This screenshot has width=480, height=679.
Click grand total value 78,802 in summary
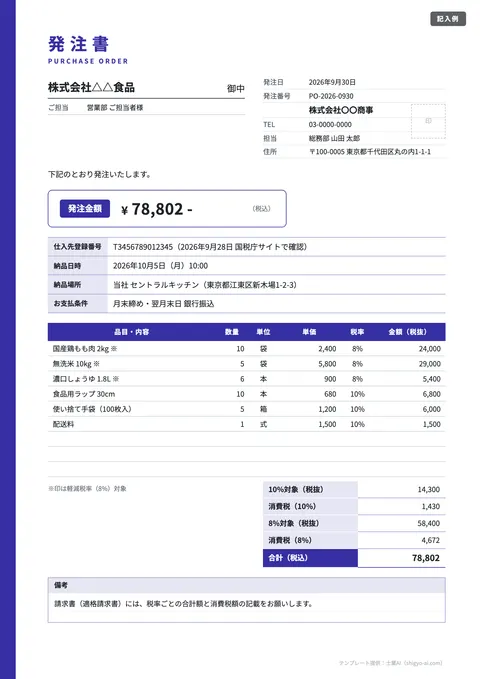pos(426,558)
